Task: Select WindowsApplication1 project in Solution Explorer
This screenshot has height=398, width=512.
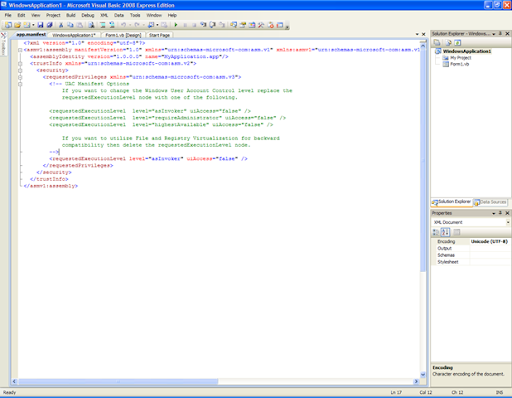Action: click(467, 51)
